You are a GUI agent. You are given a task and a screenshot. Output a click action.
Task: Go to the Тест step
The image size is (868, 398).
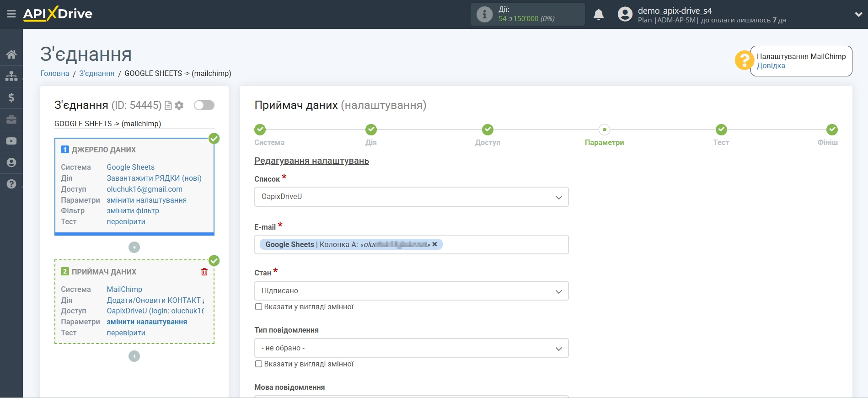721,135
